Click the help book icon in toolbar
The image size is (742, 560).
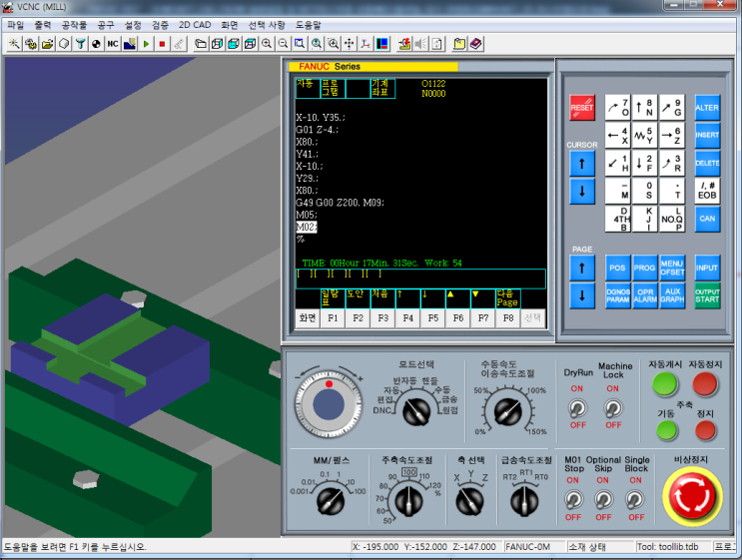tap(475, 44)
